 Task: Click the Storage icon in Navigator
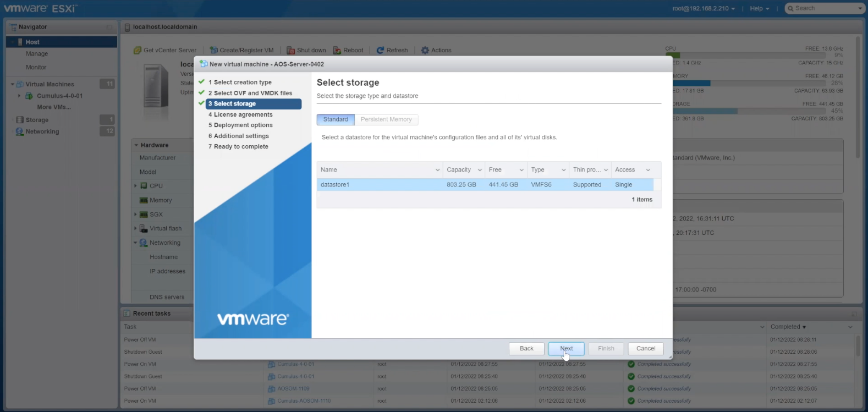[x=20, y=120]
